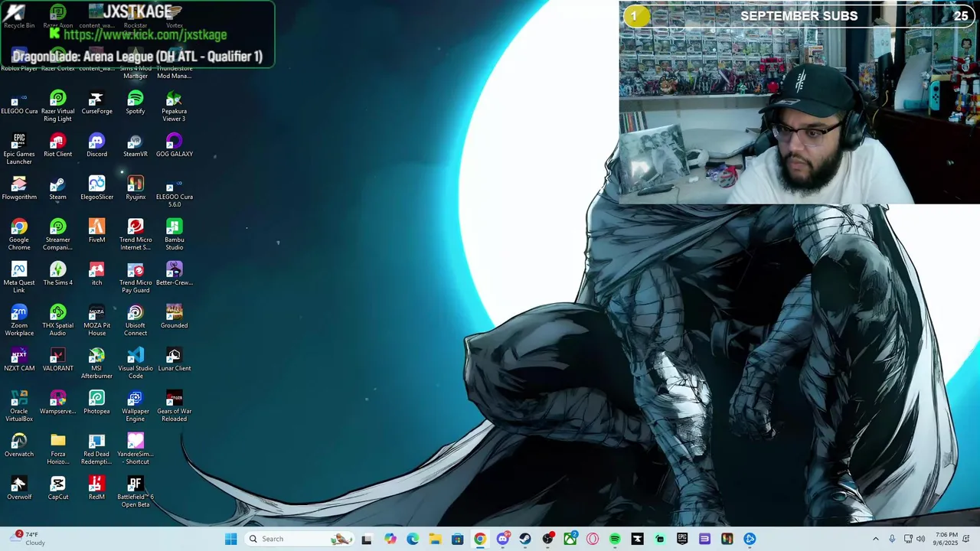The height and width of the screenshot is (551, 980).
Task: Open the ELEGOO Cura desktop shortcut
Action: tap(19, 103)
